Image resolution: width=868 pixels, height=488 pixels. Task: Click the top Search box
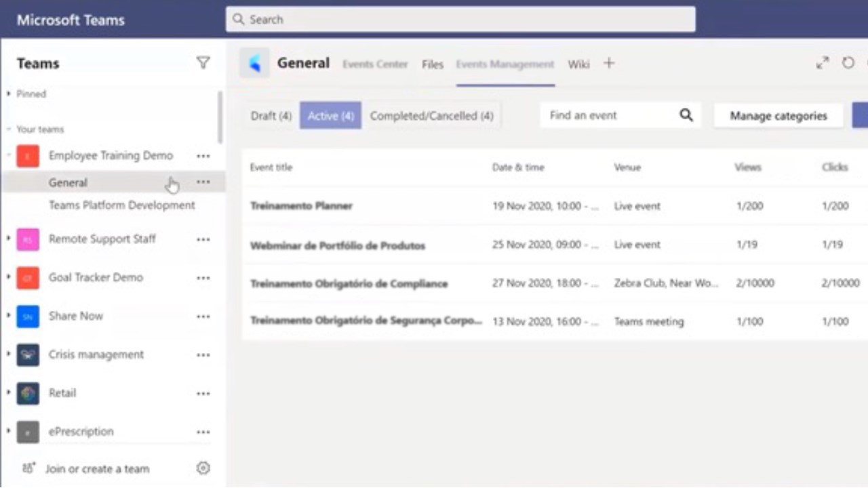click(x=460, y=20)
